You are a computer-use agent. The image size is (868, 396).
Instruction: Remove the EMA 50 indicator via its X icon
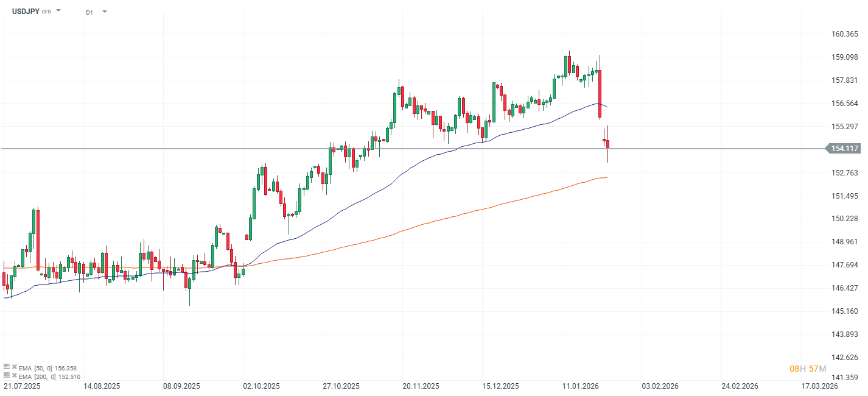point(14,367)
